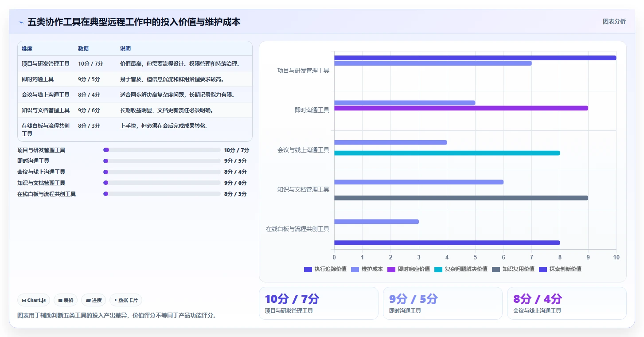Click the x-axis tick label 5

[475, 258]
